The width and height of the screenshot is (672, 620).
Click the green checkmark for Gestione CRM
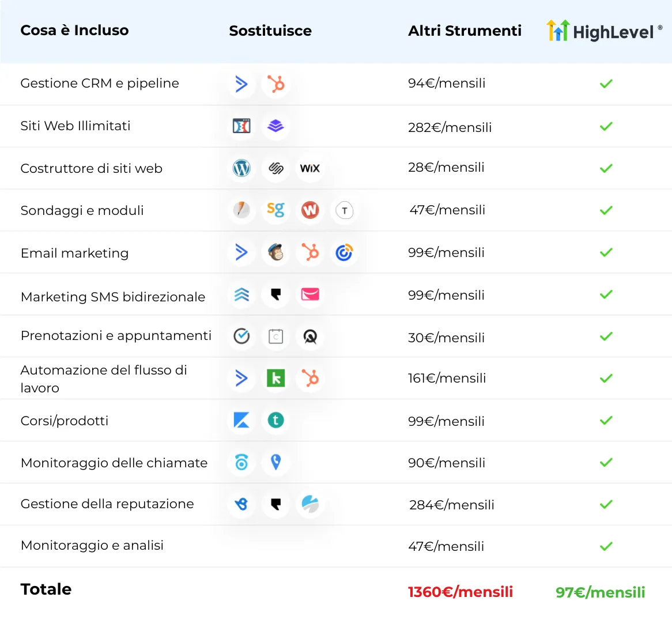(x=606, y=84)
